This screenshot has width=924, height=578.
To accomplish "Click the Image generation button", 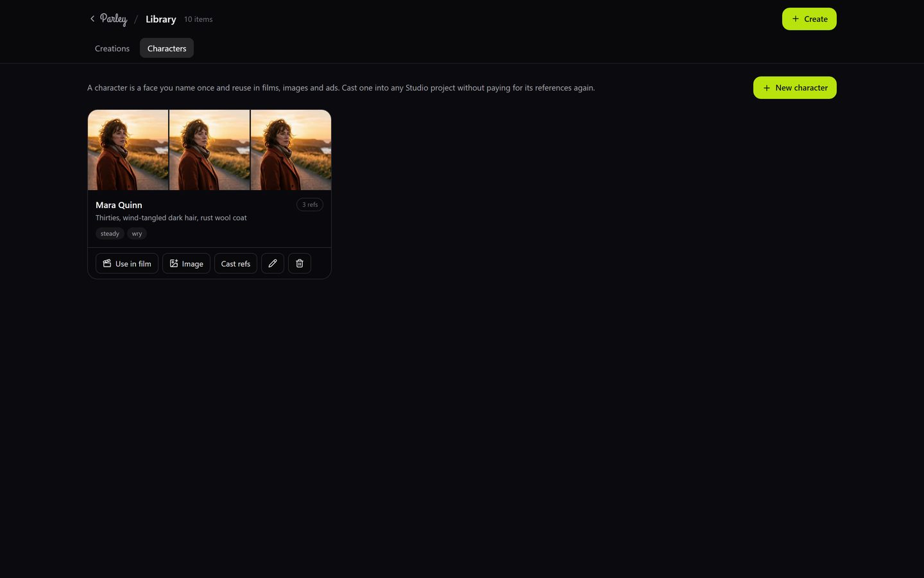I will [186, 263].
